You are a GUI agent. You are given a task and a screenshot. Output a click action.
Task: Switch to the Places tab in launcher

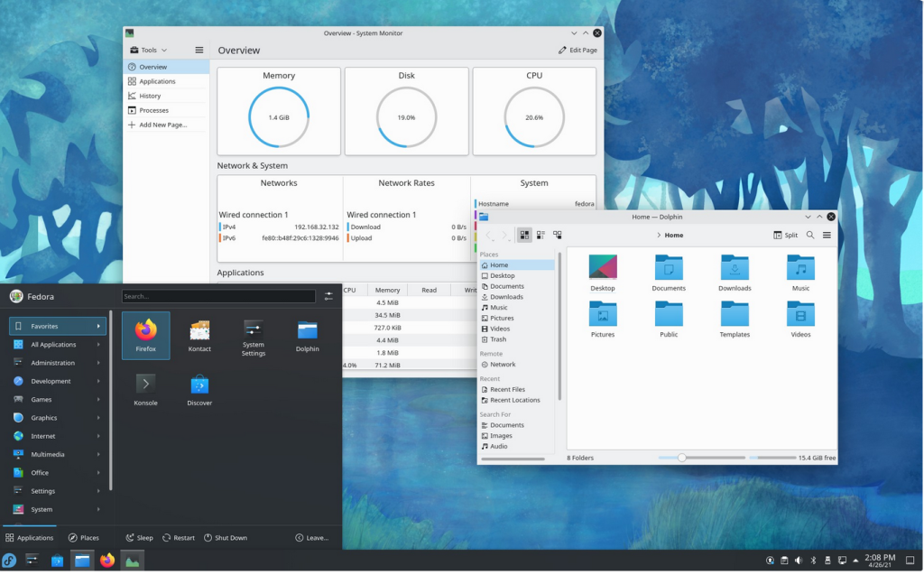coord(84,538)
